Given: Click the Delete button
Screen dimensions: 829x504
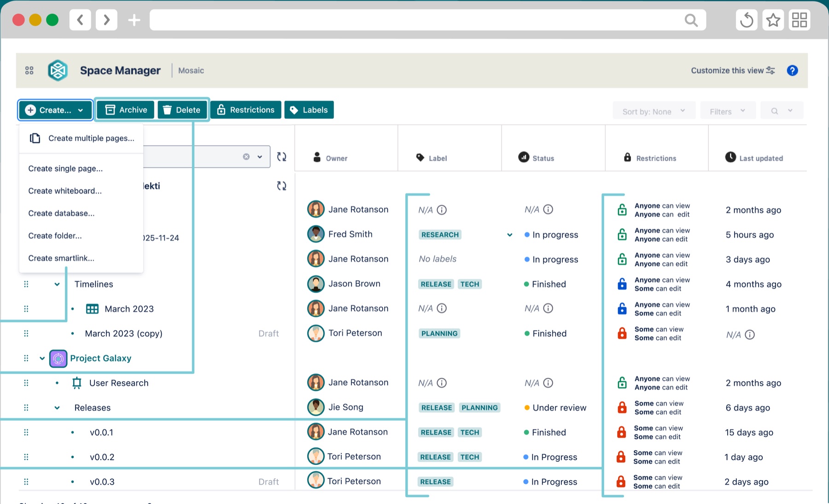Looking at the screenshot, I should (x=182, y=110).
